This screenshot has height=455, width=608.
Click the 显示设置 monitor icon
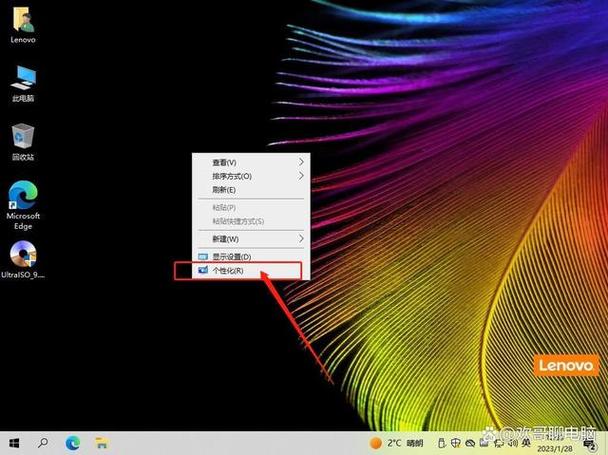click(x=203, y=257)
